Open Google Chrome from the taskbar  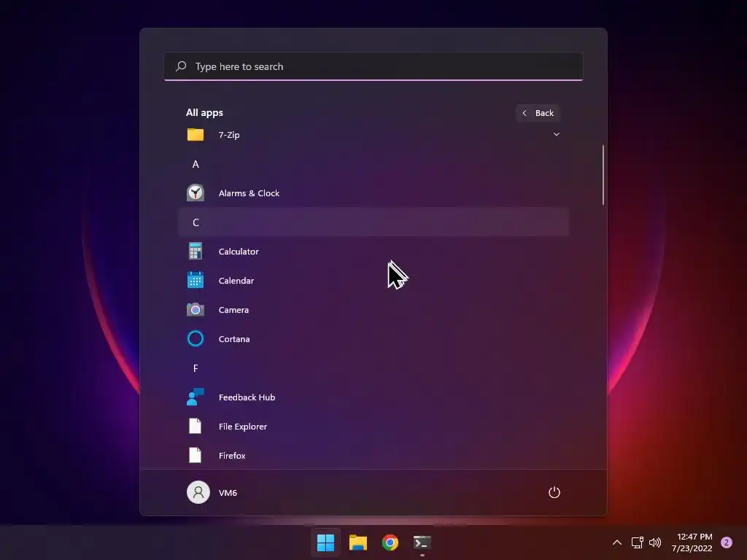tap(390, 542)
